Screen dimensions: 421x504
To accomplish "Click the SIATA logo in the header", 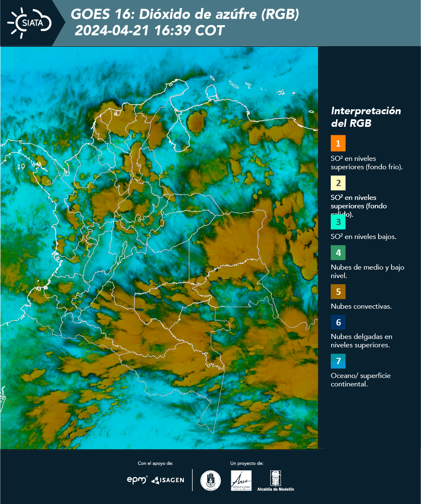I will pyautogui.click(x=29, y=22).
